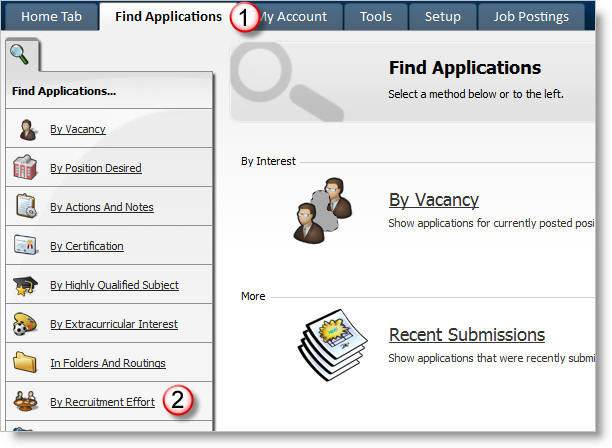Click the Recruitment Effort meeting icon
Viewport: 612px width, 448px height.
pyautogui.click(x=25, y=401)
